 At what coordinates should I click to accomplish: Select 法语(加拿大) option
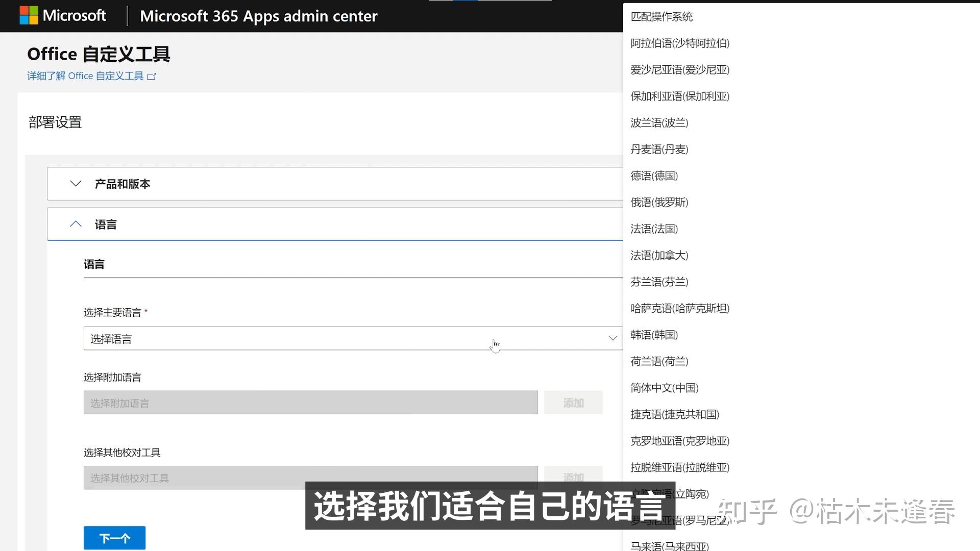pos(659,256)
